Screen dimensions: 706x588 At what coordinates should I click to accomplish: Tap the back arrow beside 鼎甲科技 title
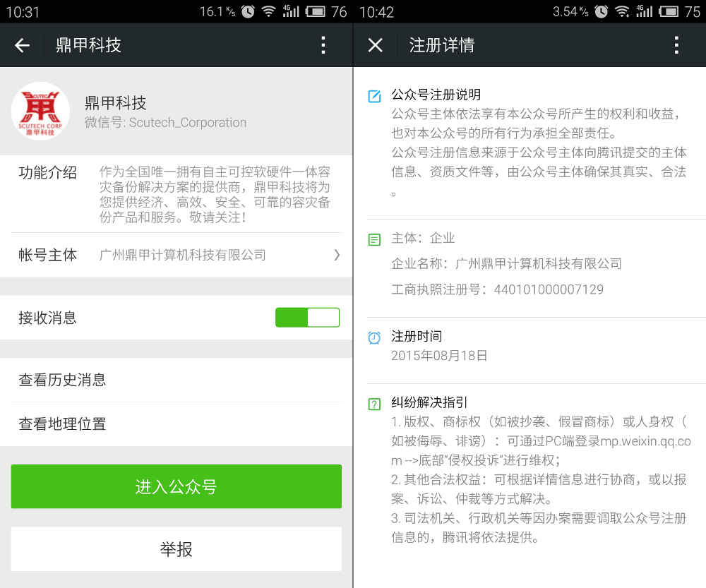pyautogui.click(x=22, y=45)
